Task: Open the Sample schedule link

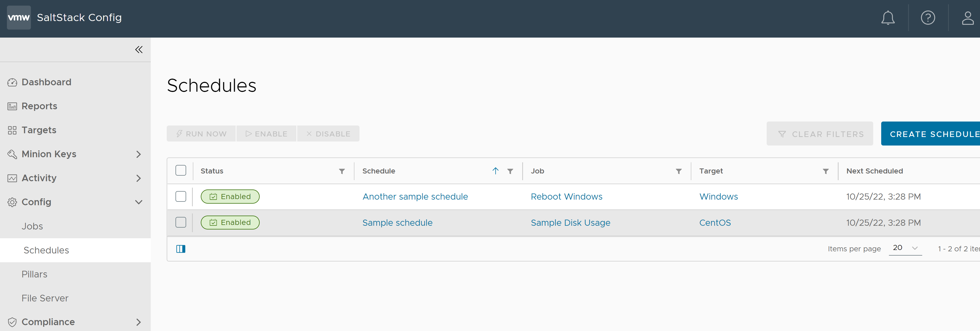Action: tap(398, 222)
